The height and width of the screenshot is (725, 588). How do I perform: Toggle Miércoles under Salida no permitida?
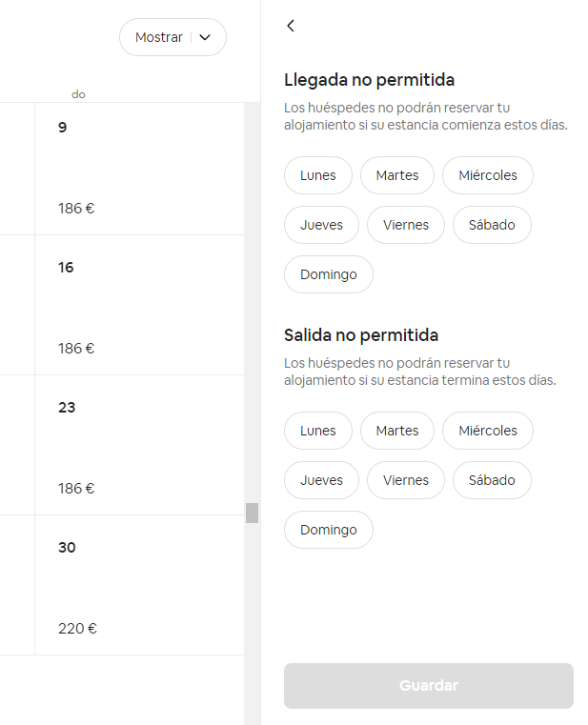pyautogui.click(x=488, y=431)
